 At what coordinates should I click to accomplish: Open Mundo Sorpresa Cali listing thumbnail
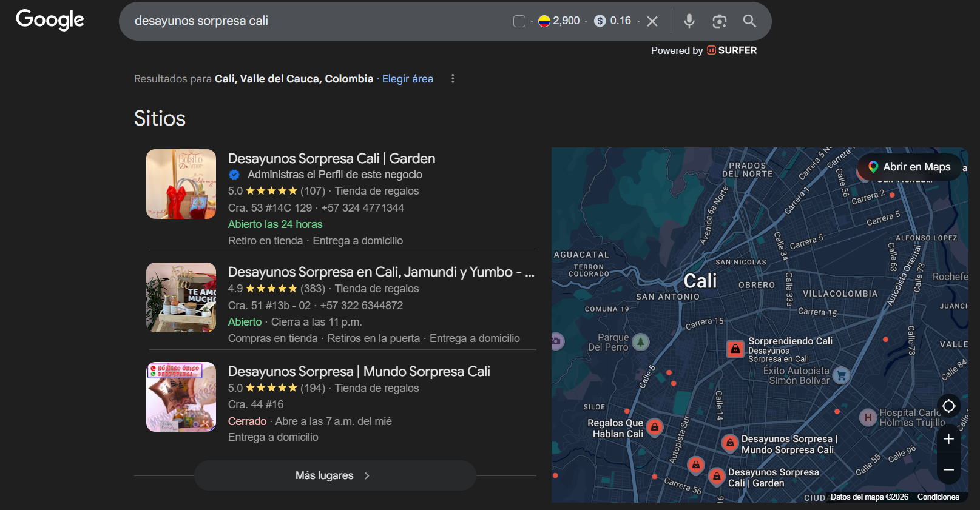[181, 397]
